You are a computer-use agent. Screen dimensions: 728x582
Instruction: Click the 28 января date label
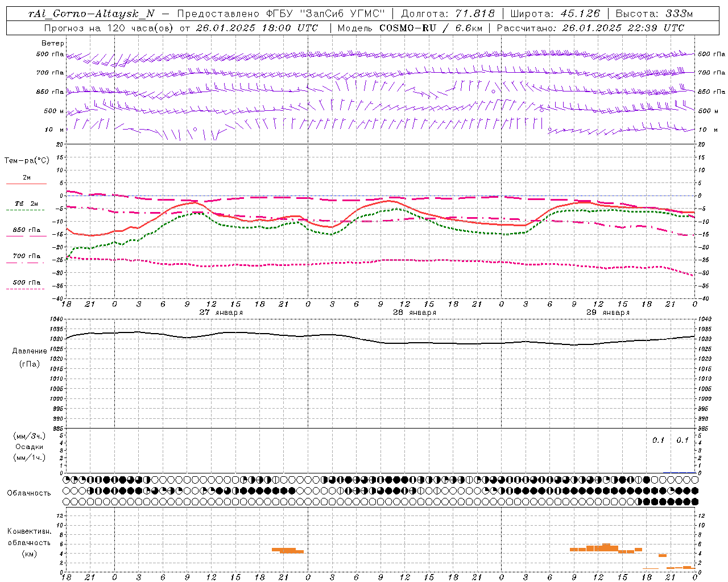414,313
